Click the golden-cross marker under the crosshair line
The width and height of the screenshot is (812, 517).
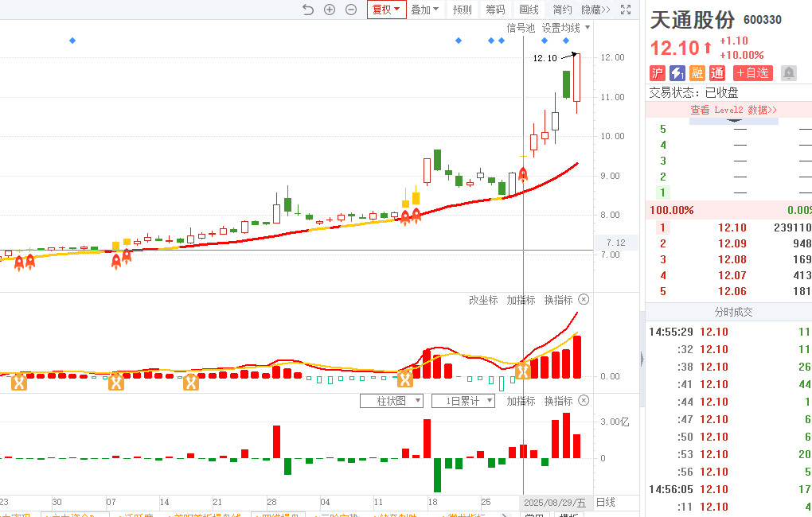(x=523, y=371)
